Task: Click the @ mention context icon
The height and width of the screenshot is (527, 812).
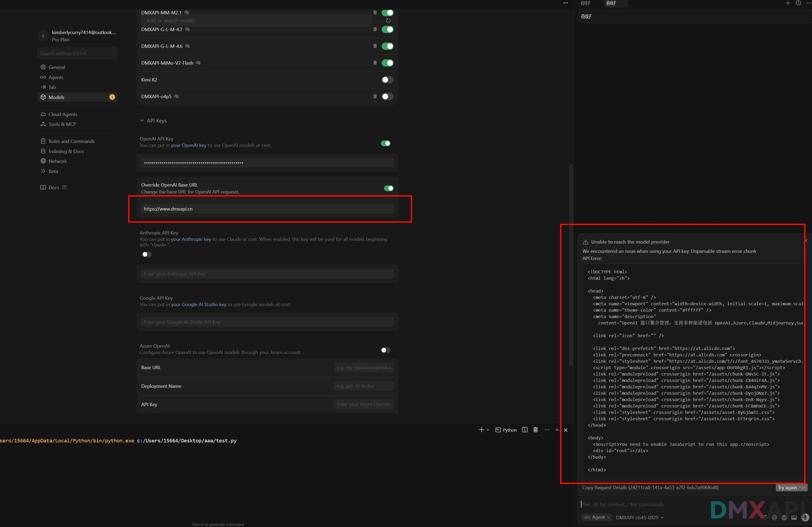Action: tap(774, 517)
